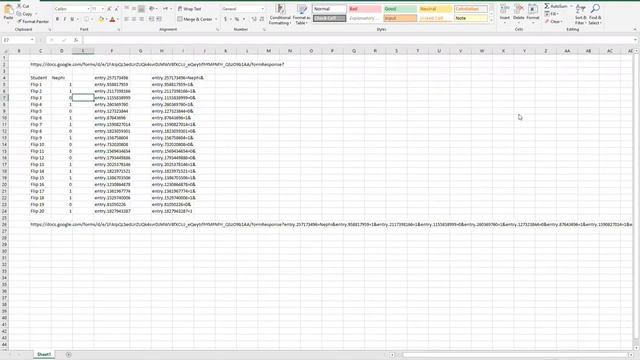Toggle Underline formatting
The image size is (640, 360).
(x=72, y=19)
